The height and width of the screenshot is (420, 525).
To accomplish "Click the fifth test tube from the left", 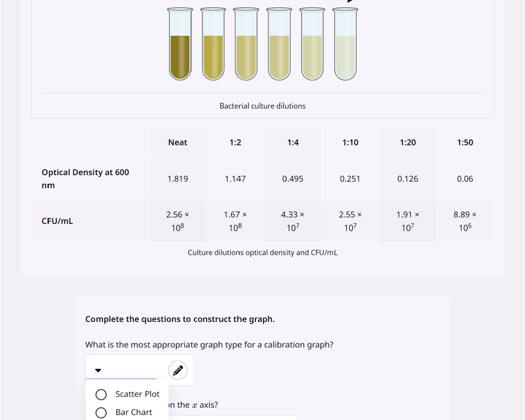I will tap(312, 44).
